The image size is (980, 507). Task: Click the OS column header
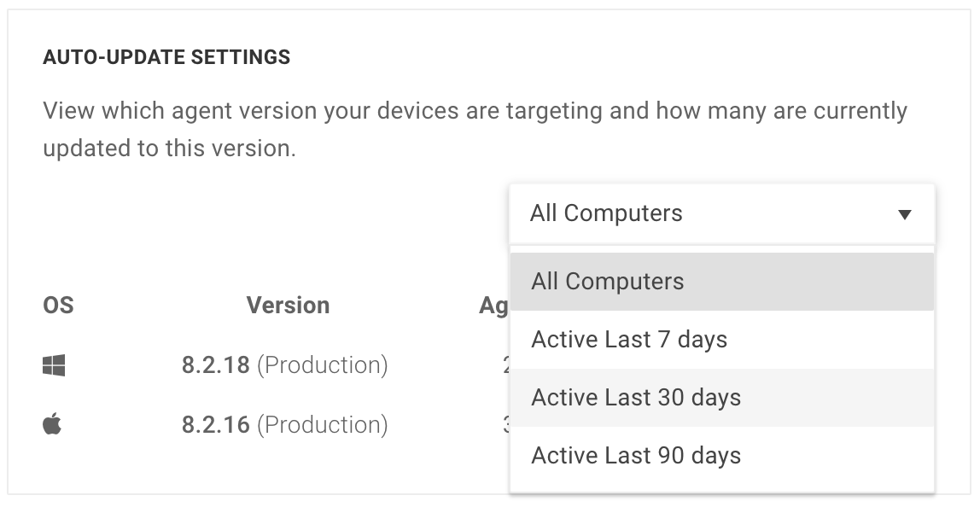tap(58, 305)
